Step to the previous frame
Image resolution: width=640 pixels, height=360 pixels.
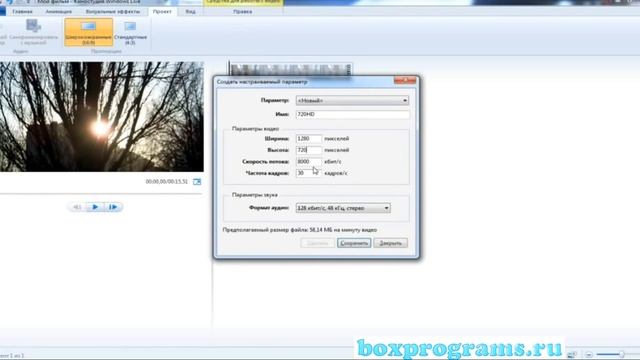click(77, 207)
